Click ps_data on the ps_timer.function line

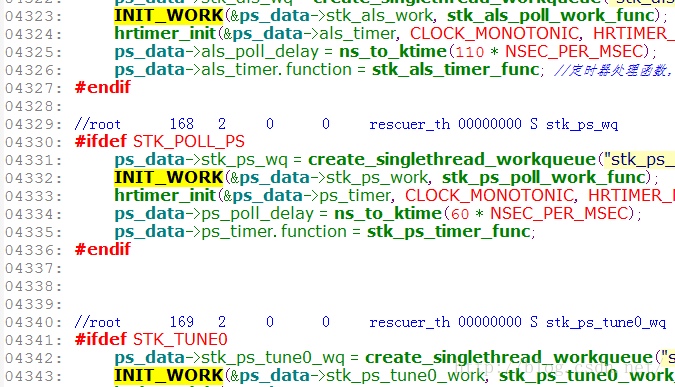150,232
